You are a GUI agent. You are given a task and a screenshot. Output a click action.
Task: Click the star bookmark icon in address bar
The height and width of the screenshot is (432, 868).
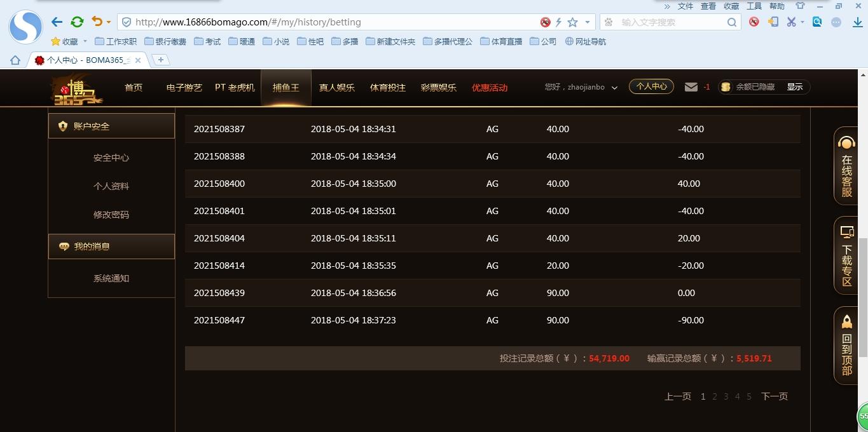(x=572, y=22)
